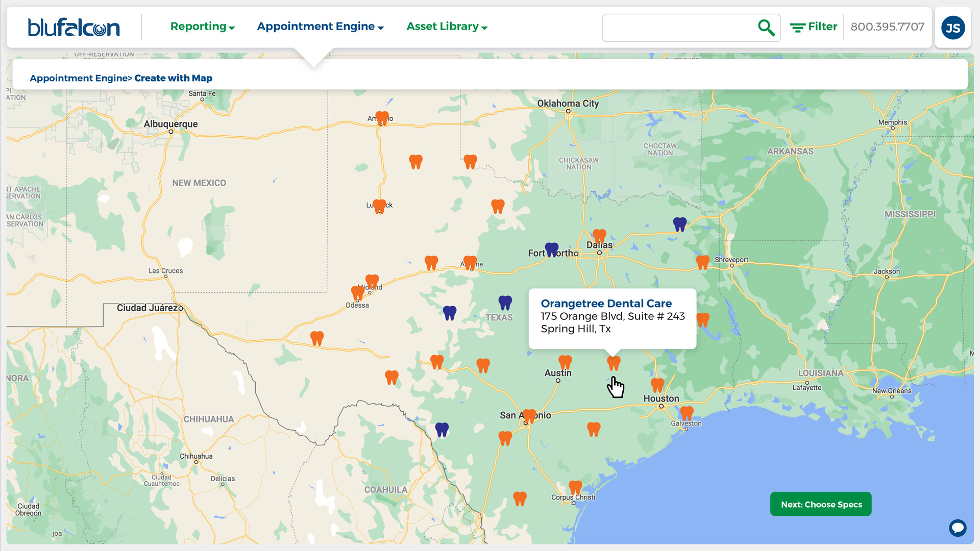Select the orange tooth marker near Amarillo

(x=381, y=118)
